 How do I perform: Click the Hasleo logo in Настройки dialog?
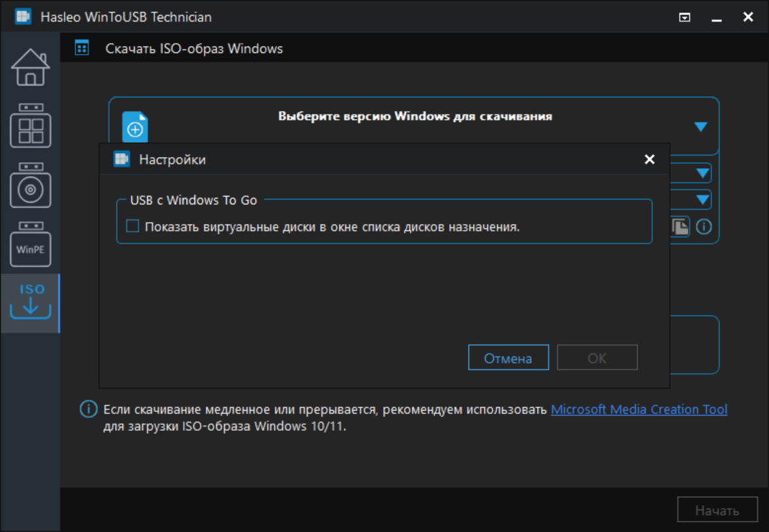click(x=121, y=159)
